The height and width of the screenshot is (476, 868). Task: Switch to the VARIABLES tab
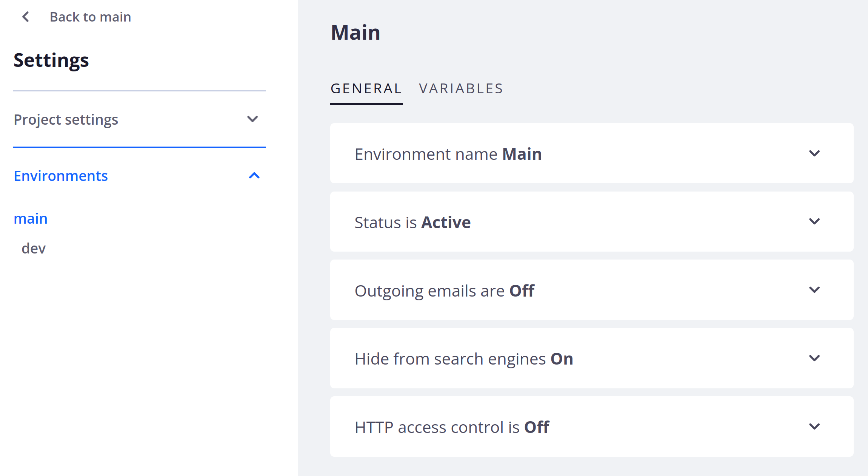(461, 88)
